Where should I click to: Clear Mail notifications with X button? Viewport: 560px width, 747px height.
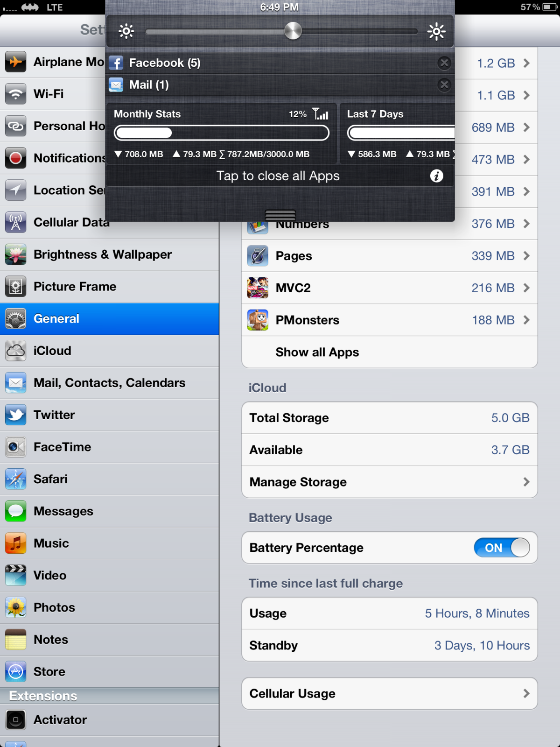click(x=444, y=85)
